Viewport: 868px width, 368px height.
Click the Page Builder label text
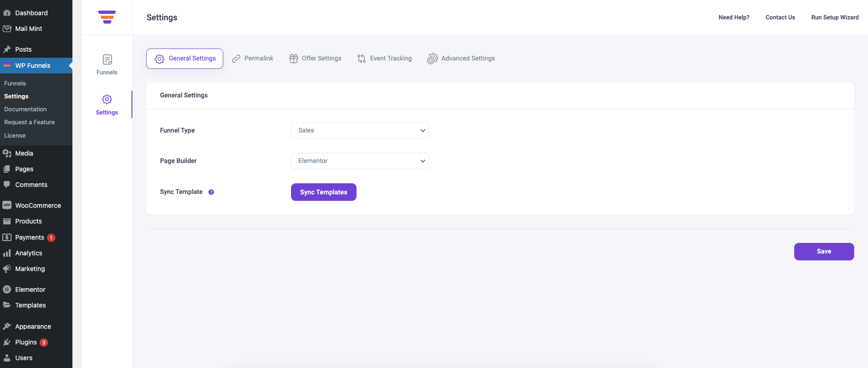178,161
